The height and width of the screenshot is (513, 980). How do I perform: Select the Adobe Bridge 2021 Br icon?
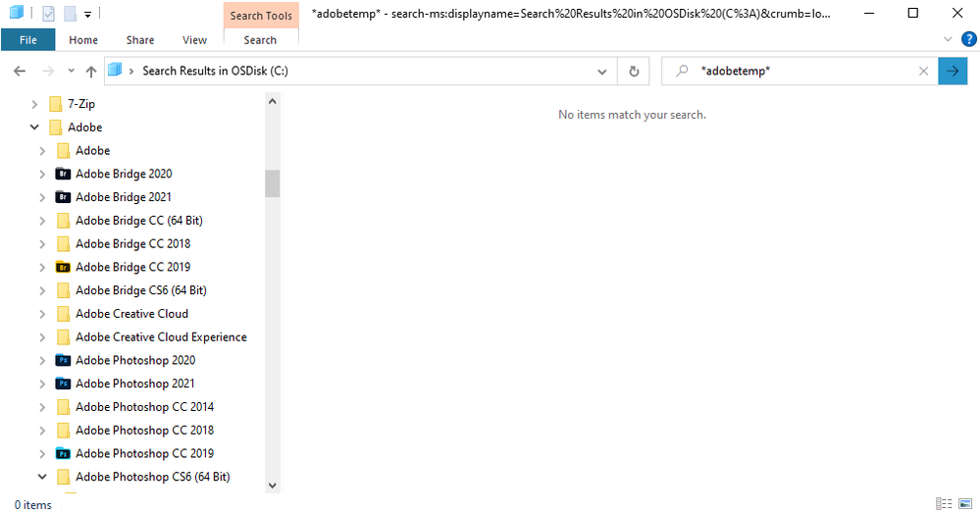[63, 197]
